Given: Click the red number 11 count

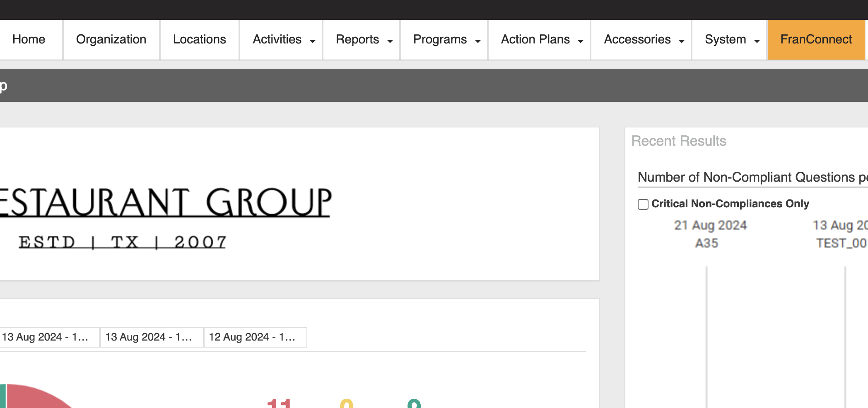Looking at the screenshot, I should click(x=280, y=403).
